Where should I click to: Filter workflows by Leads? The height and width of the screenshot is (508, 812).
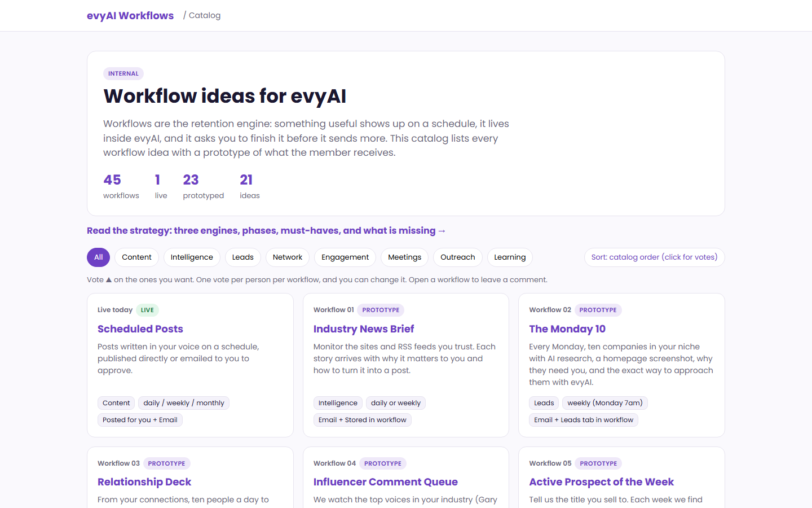[x=243, y=257]
